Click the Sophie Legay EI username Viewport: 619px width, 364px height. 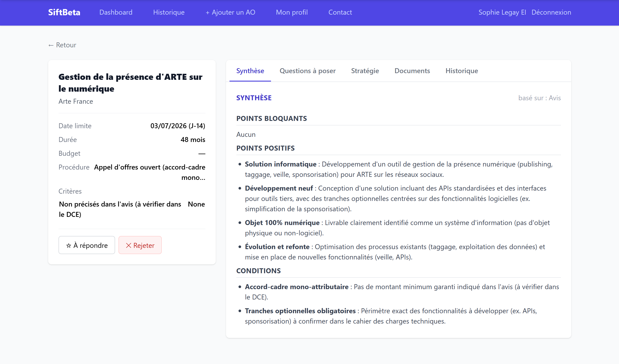(502, 12)
